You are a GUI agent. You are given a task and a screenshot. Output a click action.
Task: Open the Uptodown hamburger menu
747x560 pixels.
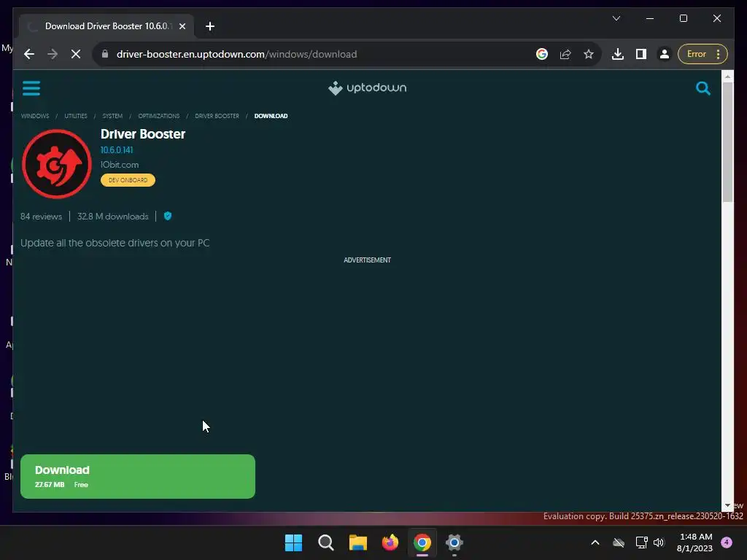tap(31, 88)
